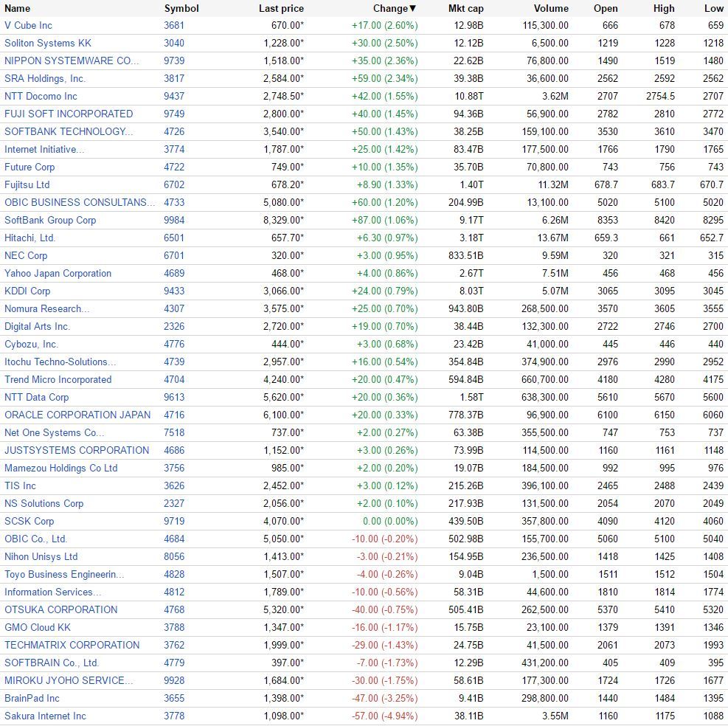728x726 pixels.
Task: Open JUSTSYSTEMS CORPORATION link
Action: click(77, 450)
